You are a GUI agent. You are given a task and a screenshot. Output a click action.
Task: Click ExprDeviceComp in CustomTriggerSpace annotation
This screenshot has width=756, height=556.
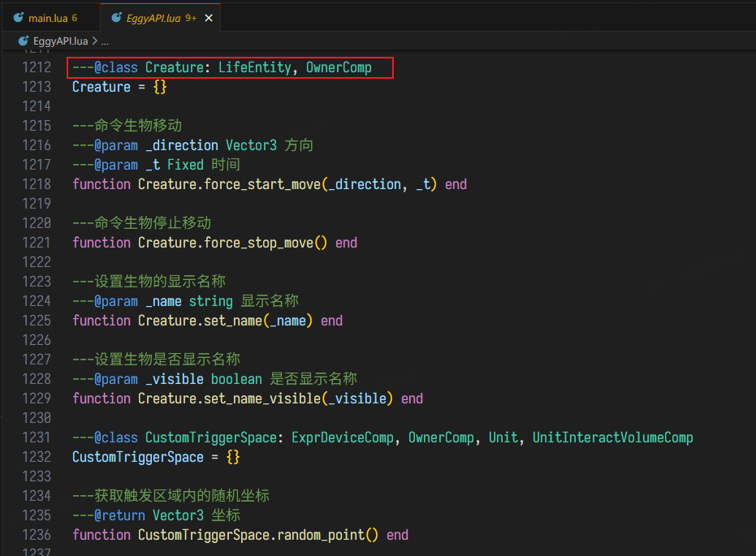coord(342,437)
